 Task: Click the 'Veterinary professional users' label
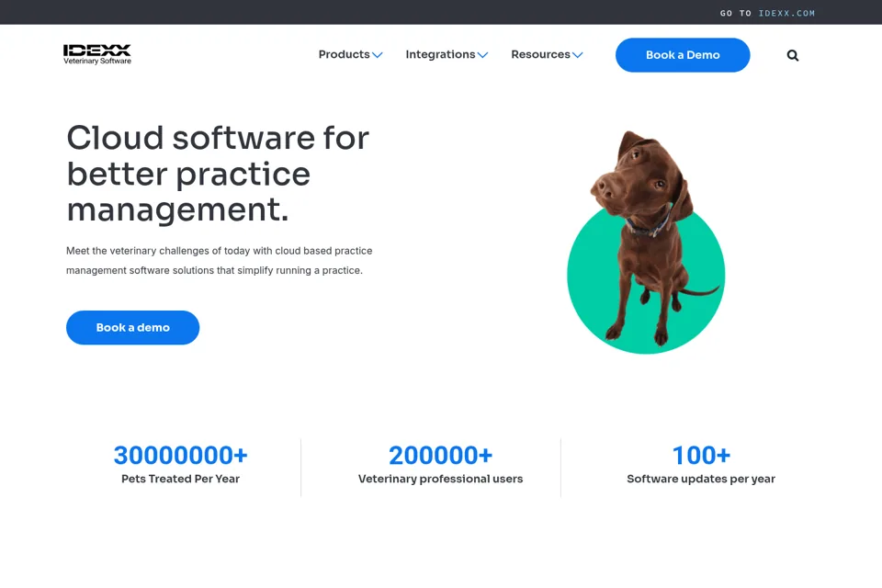click(440, 479)
